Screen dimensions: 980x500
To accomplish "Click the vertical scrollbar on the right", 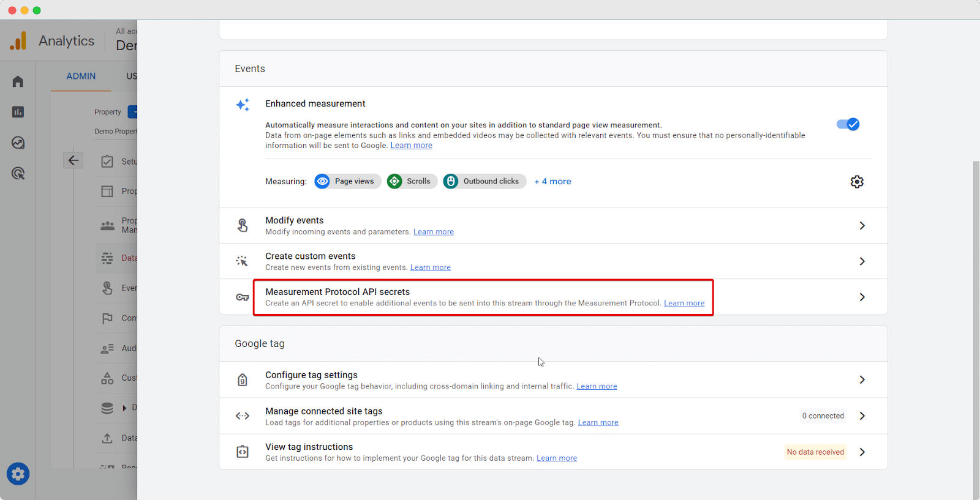I will click(976, 330).
